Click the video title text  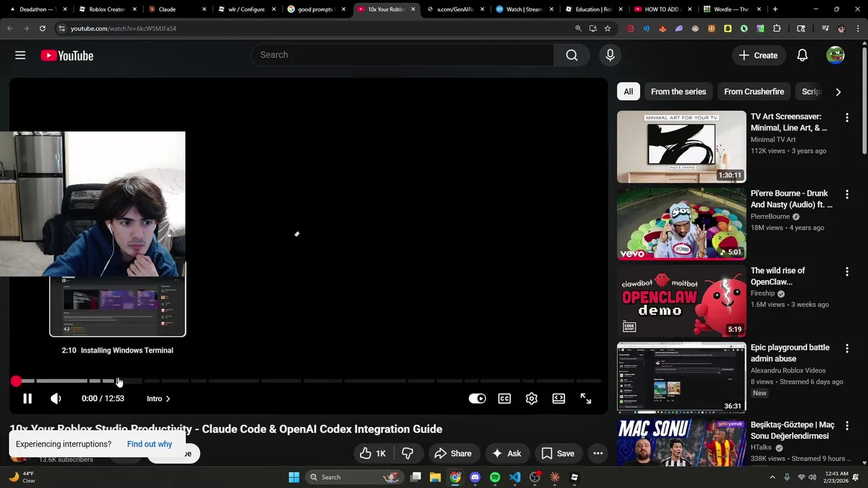[226, 429]
